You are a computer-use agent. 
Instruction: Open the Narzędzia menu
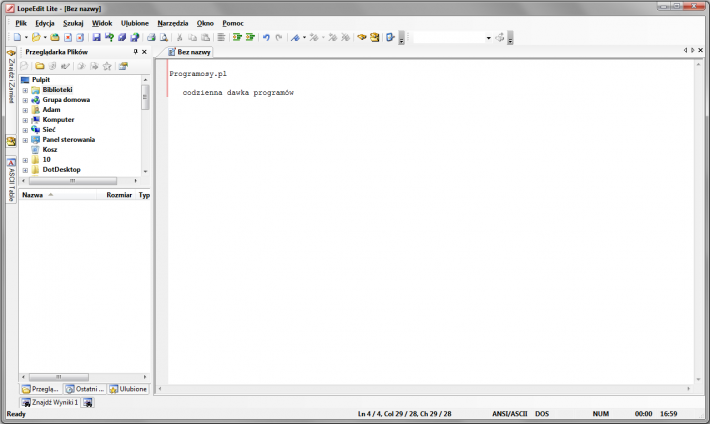[x=173, y=23]
